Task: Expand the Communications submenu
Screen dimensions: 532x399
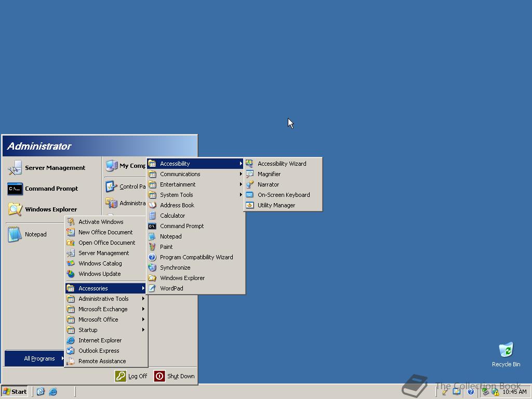Action: (196, 174)
